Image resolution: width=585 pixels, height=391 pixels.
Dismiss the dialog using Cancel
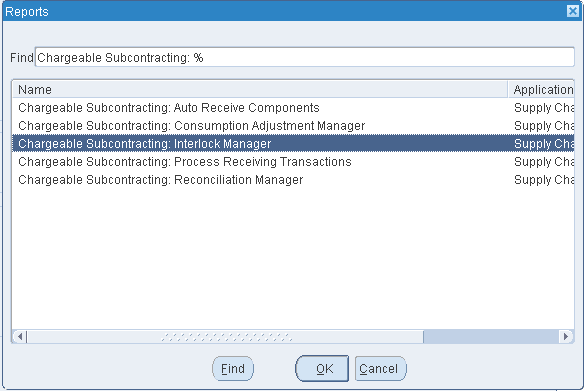click(x=381, y=369)
